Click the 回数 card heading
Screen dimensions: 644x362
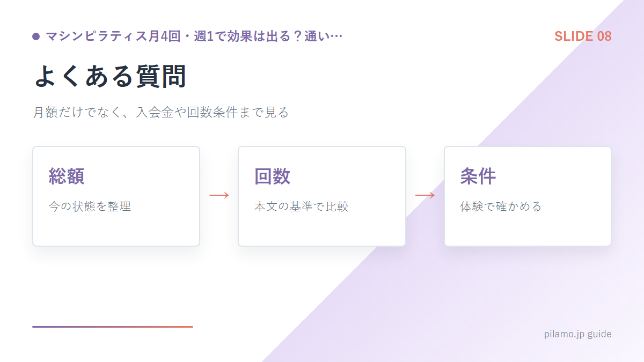[272, 176]
